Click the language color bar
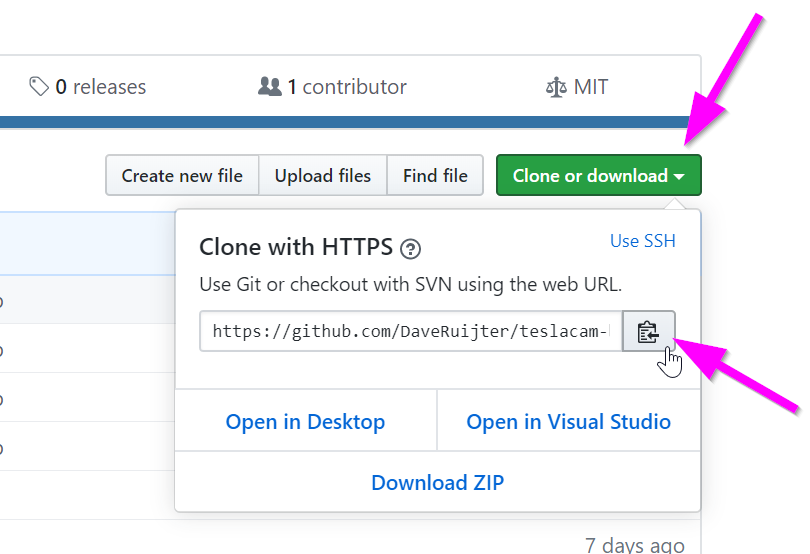This screenshot has width=810, height=554. click(345, 122)
